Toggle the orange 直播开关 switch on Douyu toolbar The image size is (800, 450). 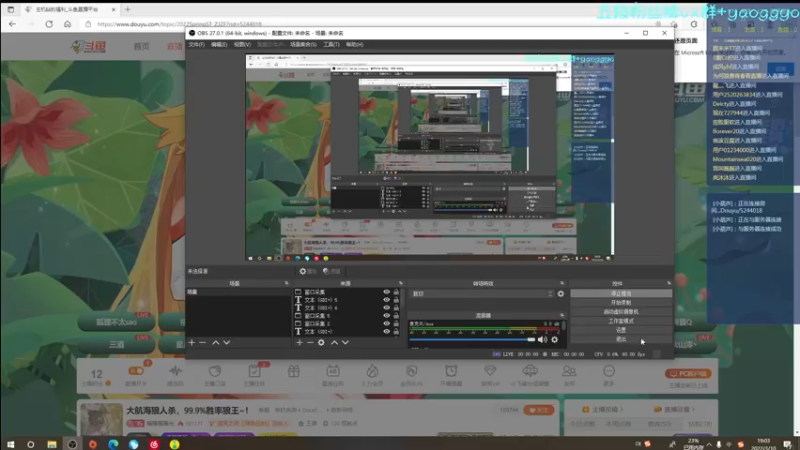coord(136,371)
